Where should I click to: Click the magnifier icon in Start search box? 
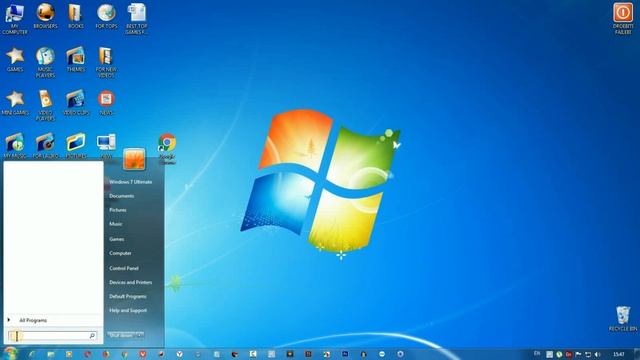tap(92, 336)
